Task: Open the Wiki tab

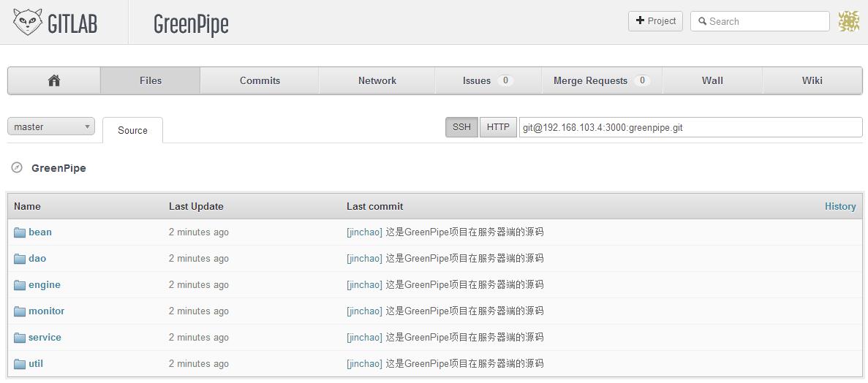Action: point(812,81)
